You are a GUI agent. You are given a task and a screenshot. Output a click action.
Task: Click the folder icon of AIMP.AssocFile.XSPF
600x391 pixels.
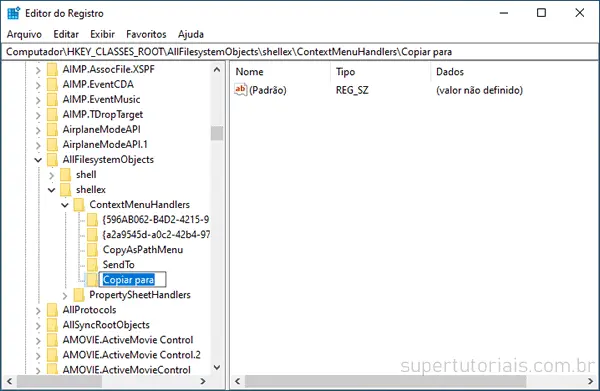(x=52, y=69)
